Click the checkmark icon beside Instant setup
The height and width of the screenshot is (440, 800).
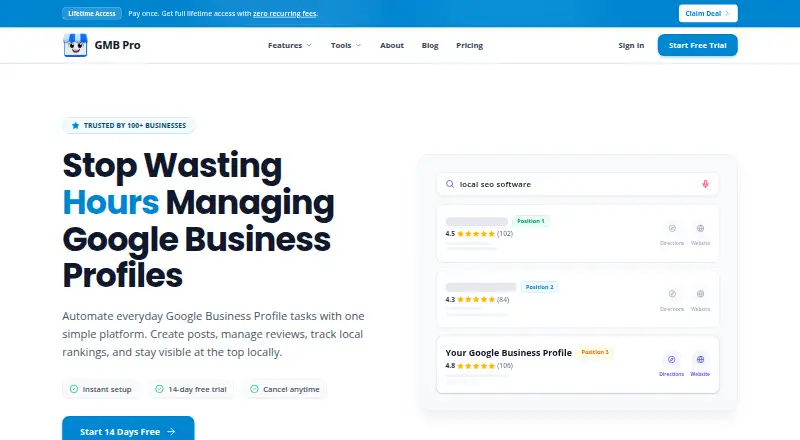click(x=74, y=389)
